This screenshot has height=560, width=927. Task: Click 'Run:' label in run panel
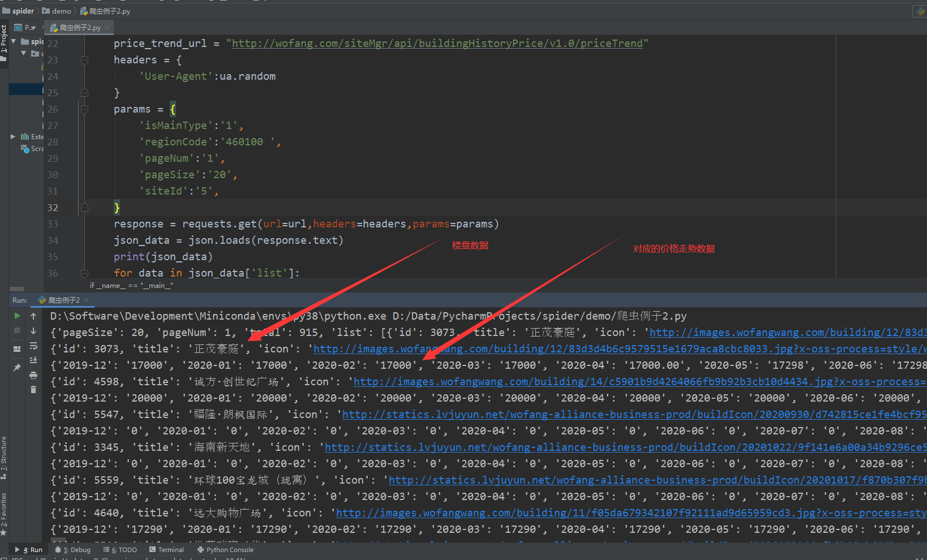[20, 300]
